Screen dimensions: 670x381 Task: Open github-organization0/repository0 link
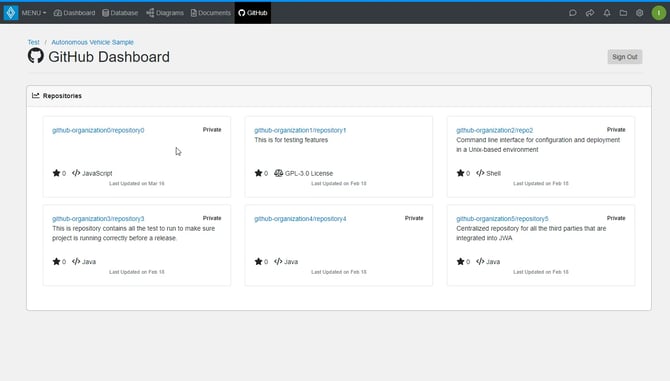pos(98,130)
